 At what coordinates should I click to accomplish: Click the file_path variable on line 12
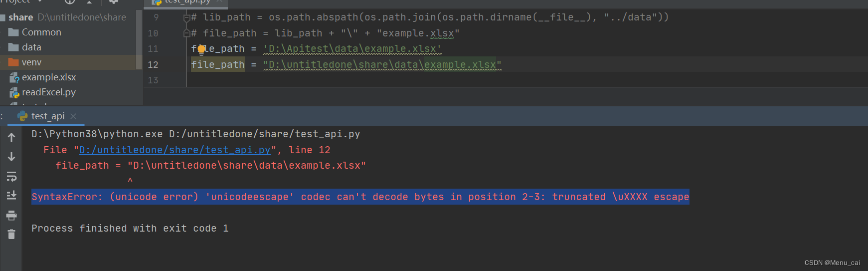(218, 64)
